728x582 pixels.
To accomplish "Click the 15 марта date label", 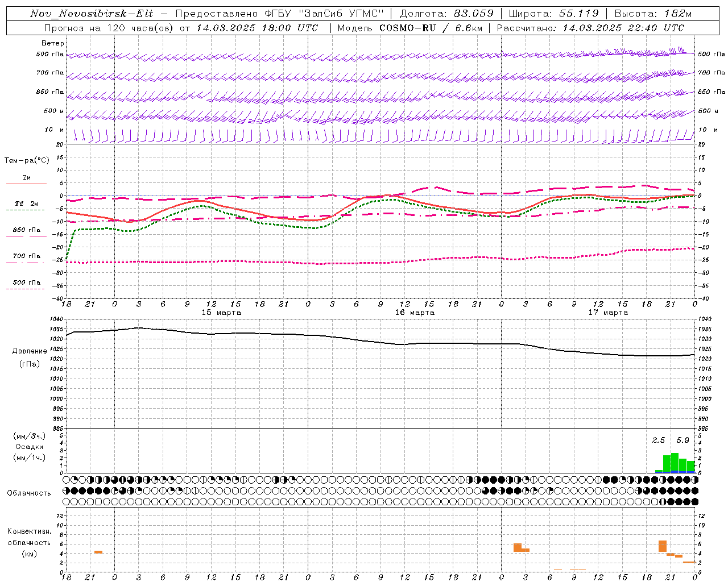I will 221,313.
